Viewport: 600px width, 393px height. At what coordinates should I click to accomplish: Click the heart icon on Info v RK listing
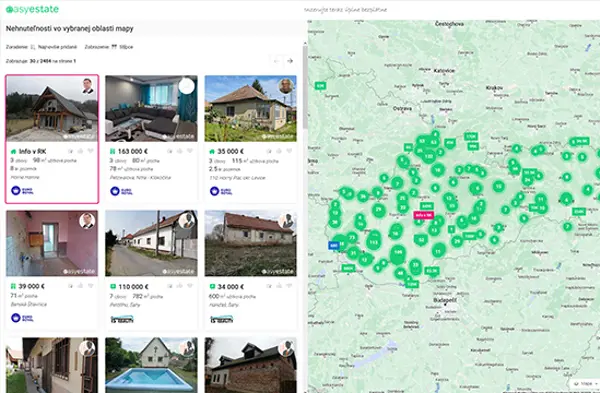90,151
